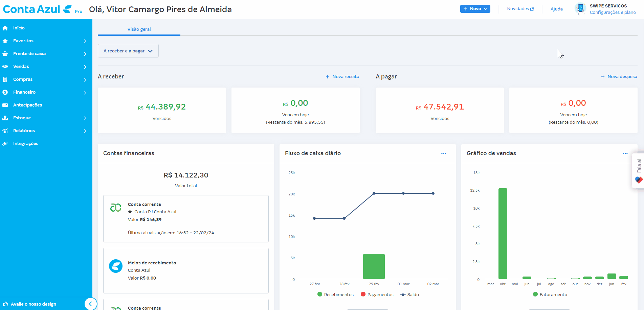Open Início via the home icon
This screenshot has width=644, height=310.
[5, 28]
